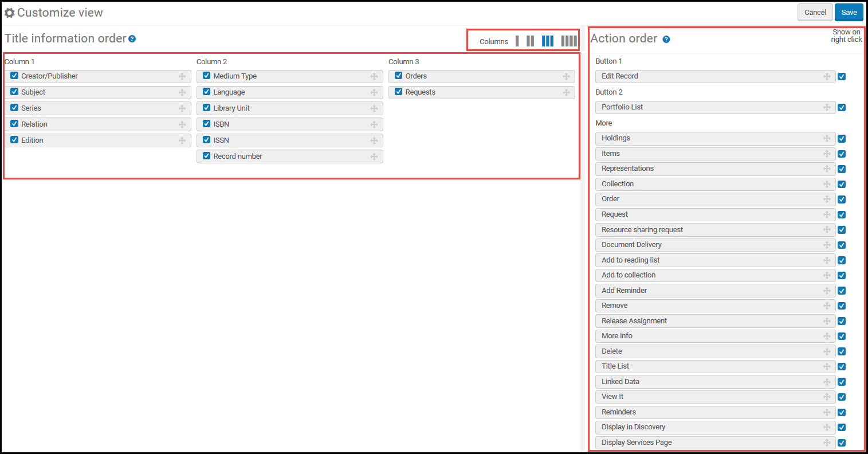Click the move handle on Edition row
868x454 pixels.
pos(182,140)
